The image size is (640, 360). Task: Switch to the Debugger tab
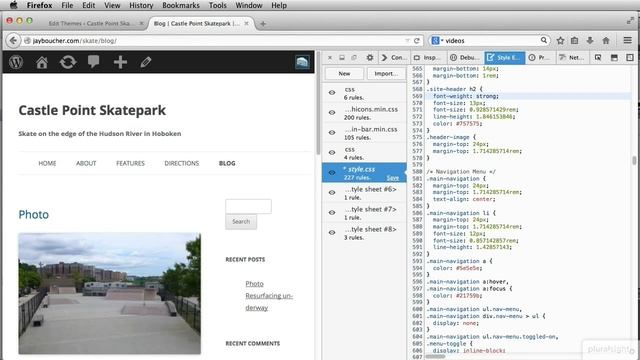click(x=465, y=58)
